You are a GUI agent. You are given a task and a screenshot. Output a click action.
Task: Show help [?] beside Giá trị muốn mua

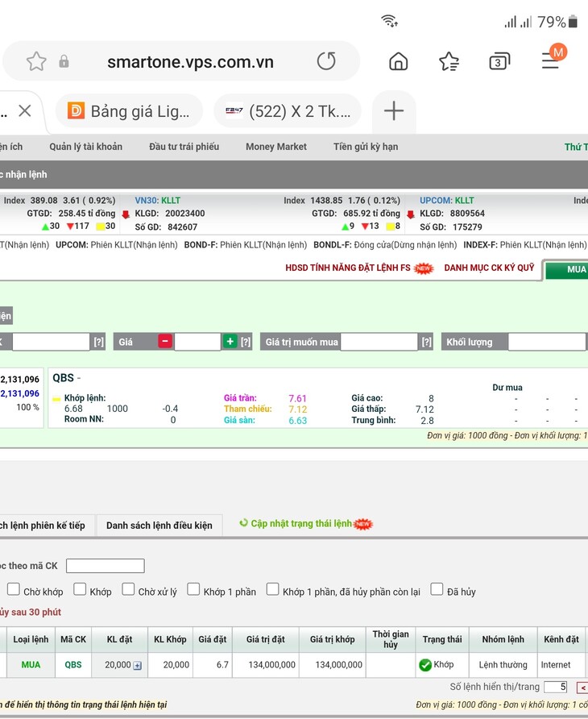tap(426, 342)
